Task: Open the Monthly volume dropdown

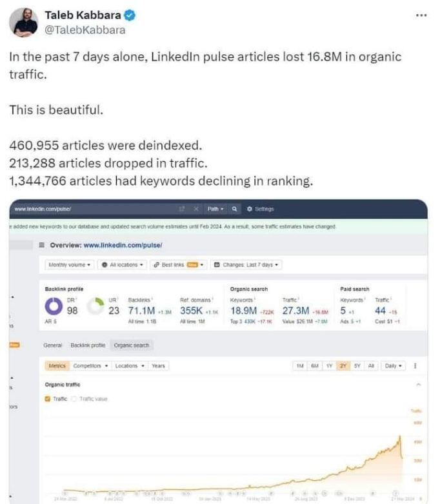Action: coord(70,265)
